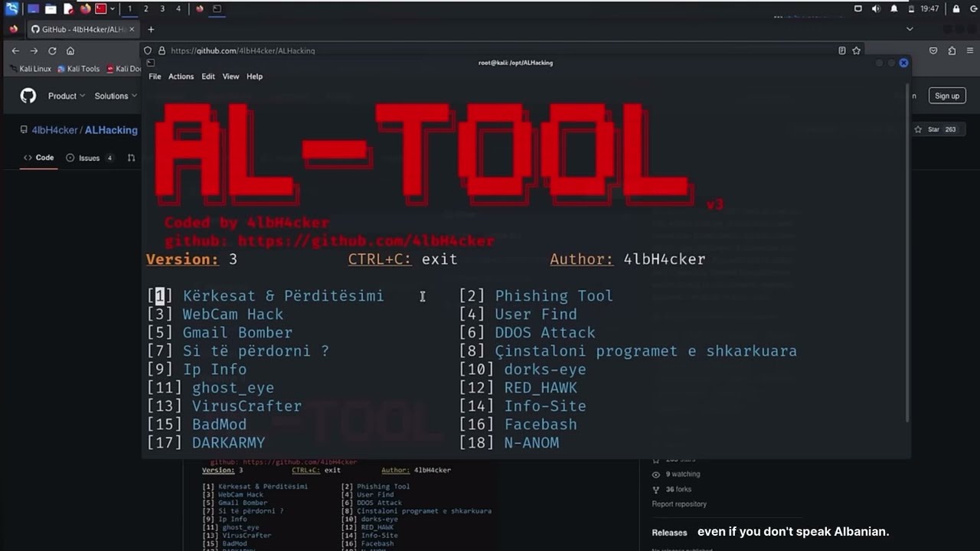Reload the GitHub page

52,51
